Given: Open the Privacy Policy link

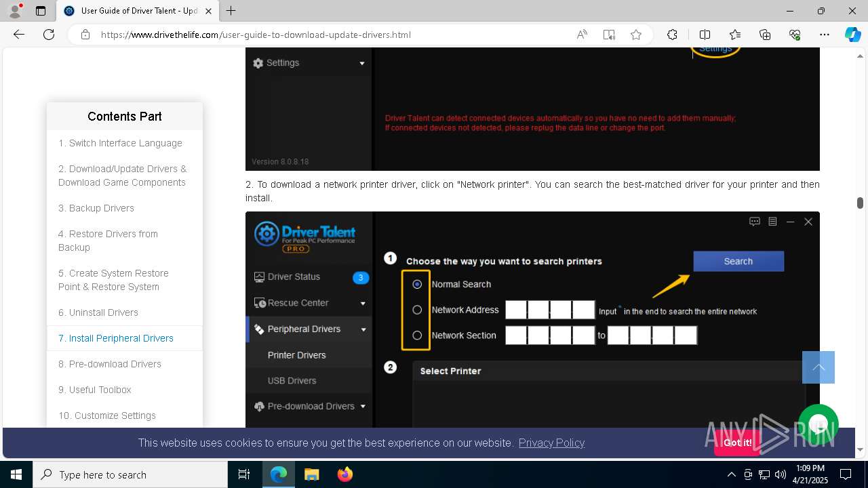Looking at the screenshot, I should 551,443.
